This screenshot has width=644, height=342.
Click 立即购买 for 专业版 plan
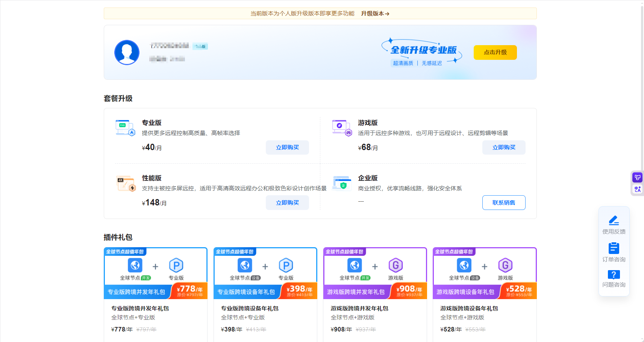[287, 147]
